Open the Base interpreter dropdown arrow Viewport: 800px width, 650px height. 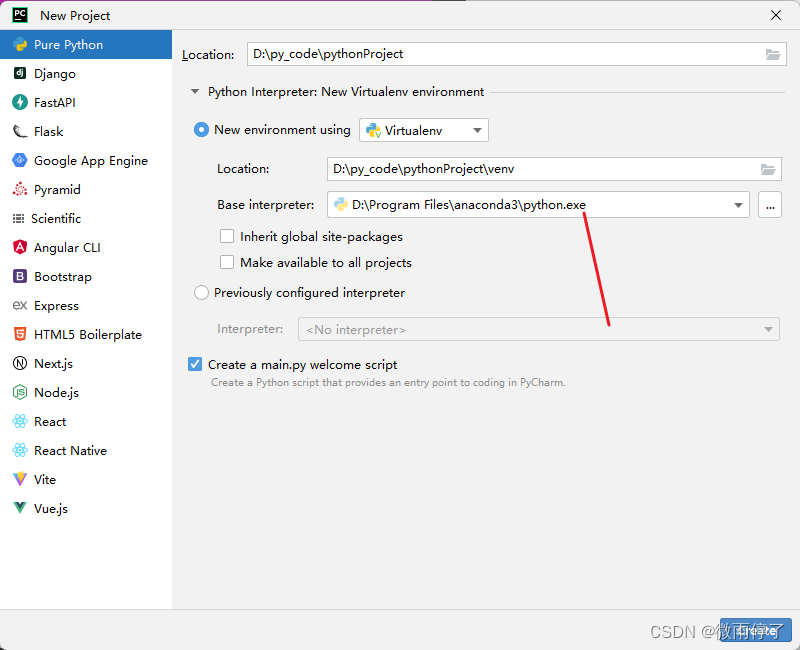coord(738,205)
